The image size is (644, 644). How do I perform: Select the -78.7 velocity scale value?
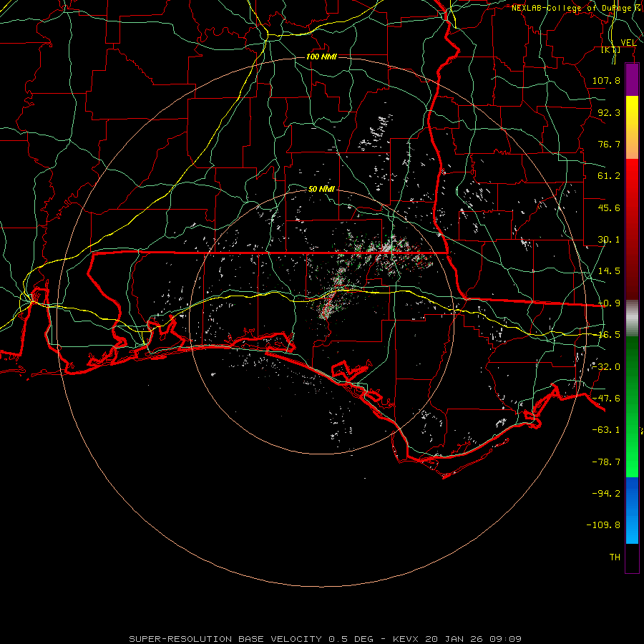606,462
